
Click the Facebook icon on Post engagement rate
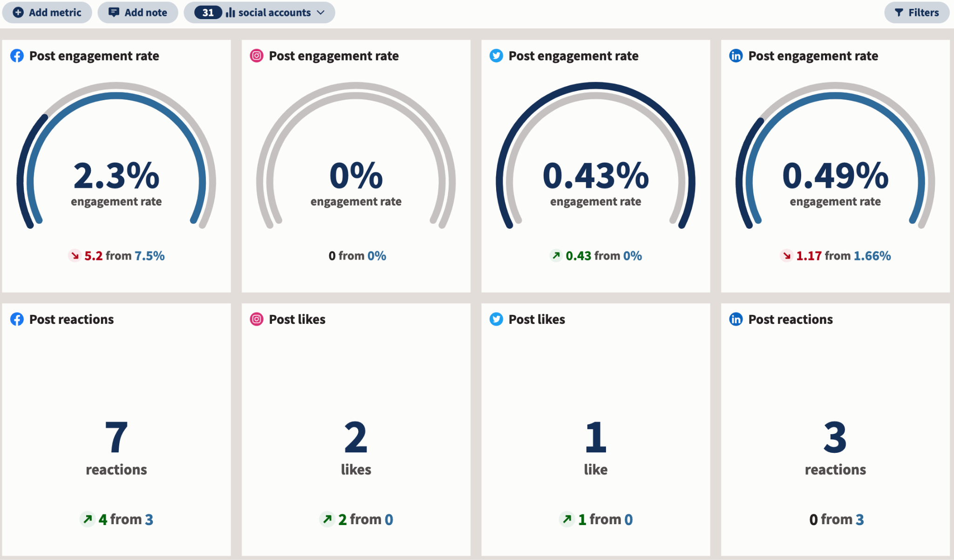click(17, 56)
